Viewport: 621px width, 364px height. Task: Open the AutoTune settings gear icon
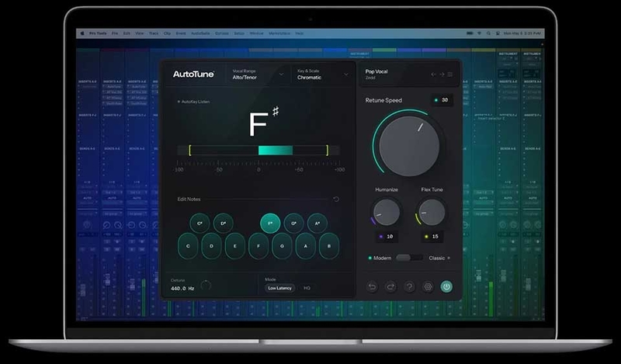428,286
